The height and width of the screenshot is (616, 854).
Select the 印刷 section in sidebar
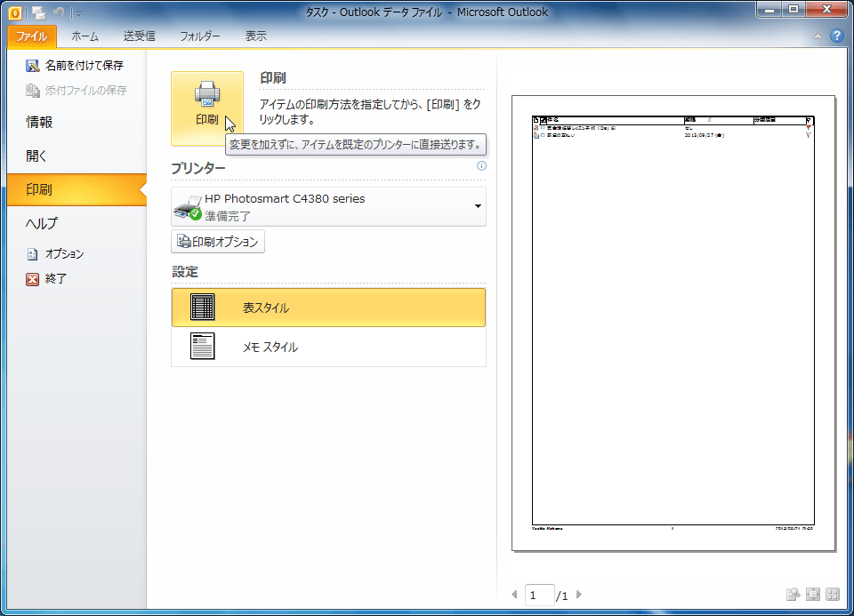coord(77,189)
